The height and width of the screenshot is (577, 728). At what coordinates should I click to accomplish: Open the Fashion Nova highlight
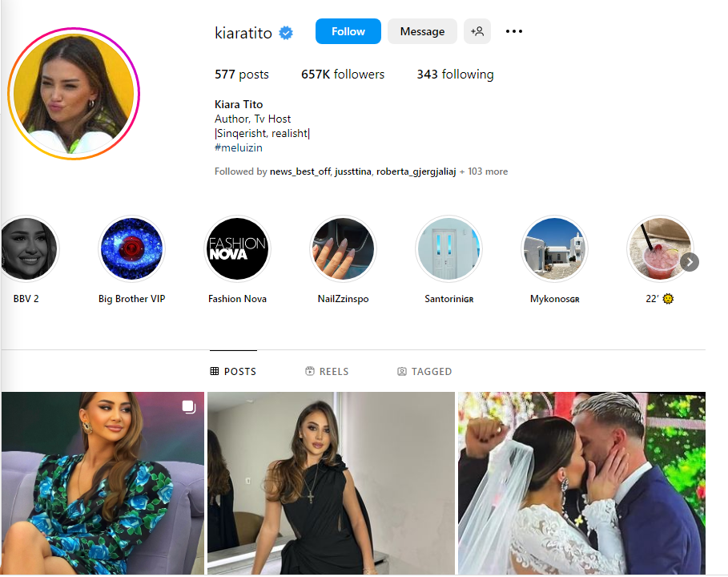click(x=237, y=249)
